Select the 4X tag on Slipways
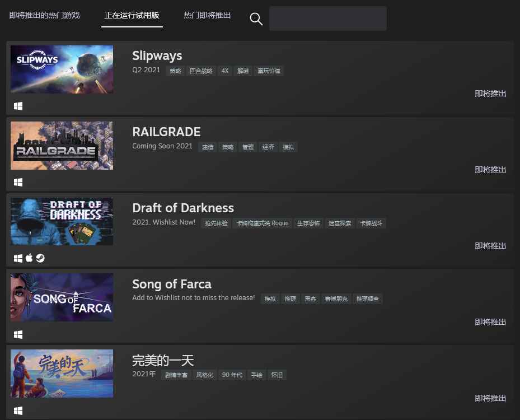The width and height of the screenshot is (520, 420). click(225, 71)
